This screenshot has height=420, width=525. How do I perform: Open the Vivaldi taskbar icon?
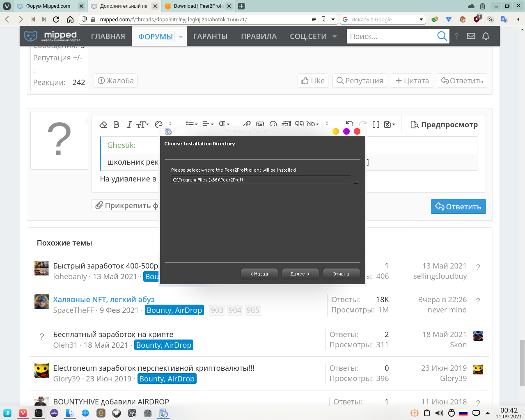pos(23,413)
